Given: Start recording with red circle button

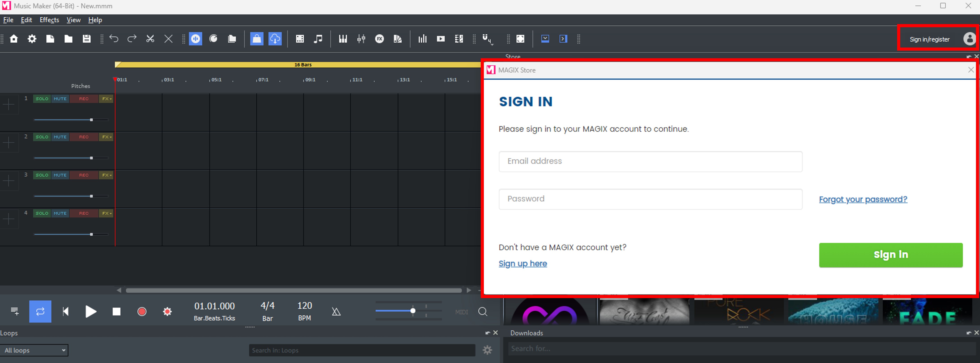Looking at the screenshot, I should coord(142,312).
